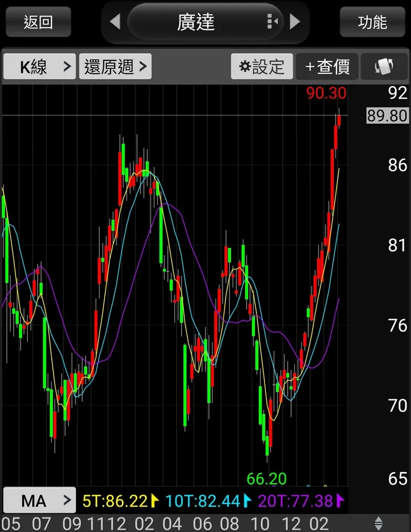Tap the blue 10T flag marker
This screenshot has height=532, width=411.
tap(248, 500)
